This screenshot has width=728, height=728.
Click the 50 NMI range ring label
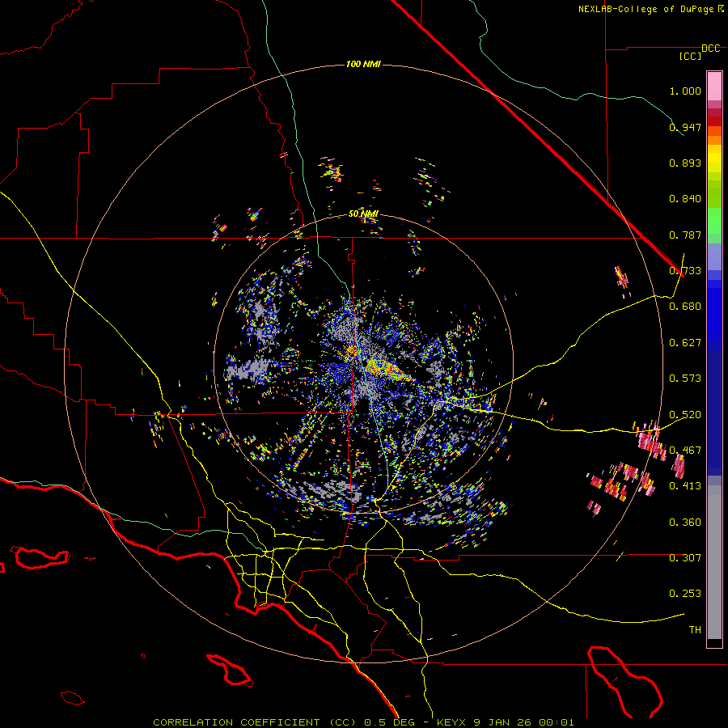(363, 214)
